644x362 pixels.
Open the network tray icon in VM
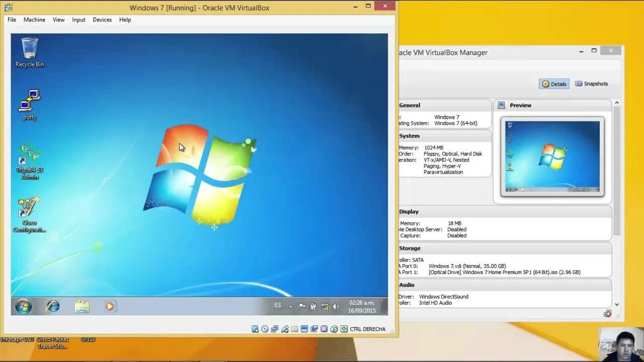(325, 306)
